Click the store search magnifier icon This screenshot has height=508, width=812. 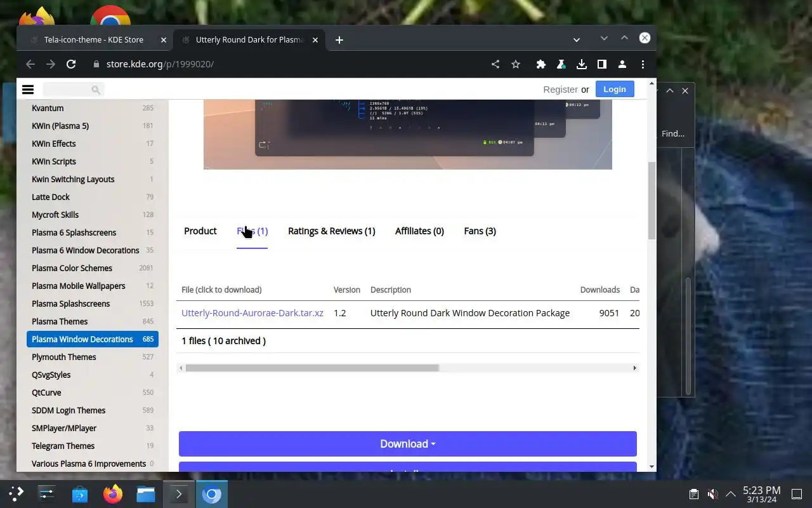pyautogui.click(x=96, y=90)
